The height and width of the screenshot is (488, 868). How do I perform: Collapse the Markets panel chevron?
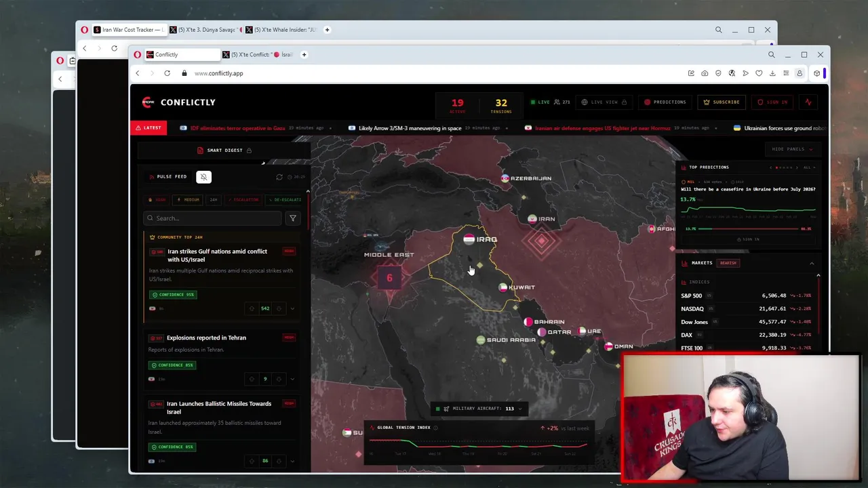tap(812, 263)
